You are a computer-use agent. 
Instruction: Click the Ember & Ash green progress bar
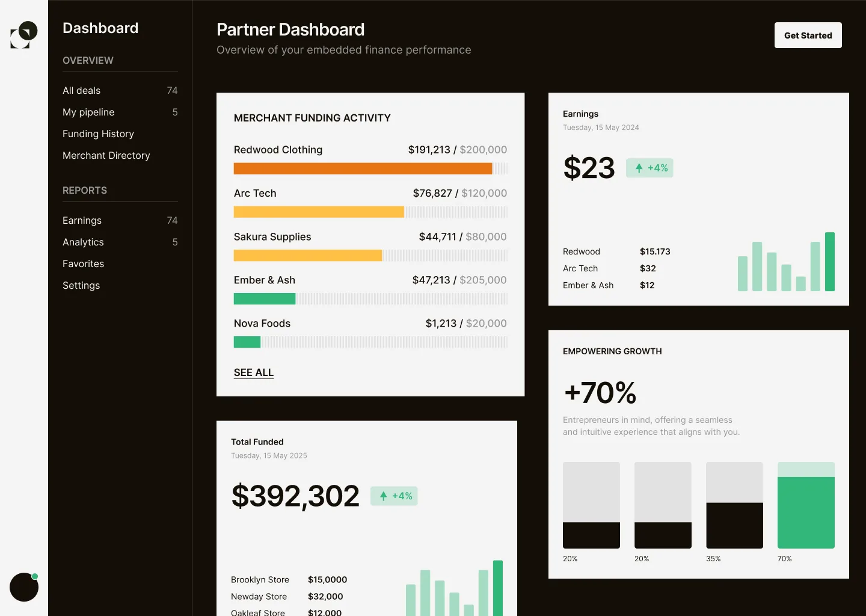pyautogui.click(x=265, y=298)
